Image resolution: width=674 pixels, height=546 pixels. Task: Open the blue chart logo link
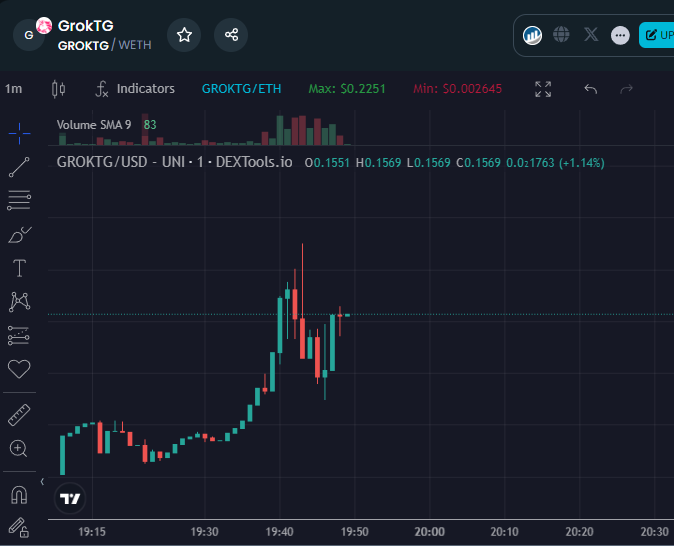532,35
